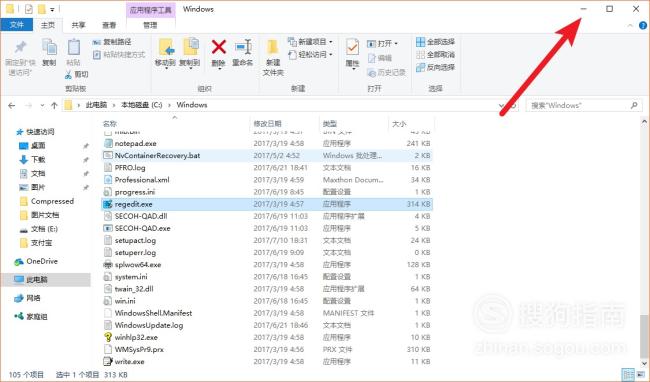This screenshot has width=650, height=382.
Task: Click the 应用程序工具 contextual tab
Action: tap(150, 10)
